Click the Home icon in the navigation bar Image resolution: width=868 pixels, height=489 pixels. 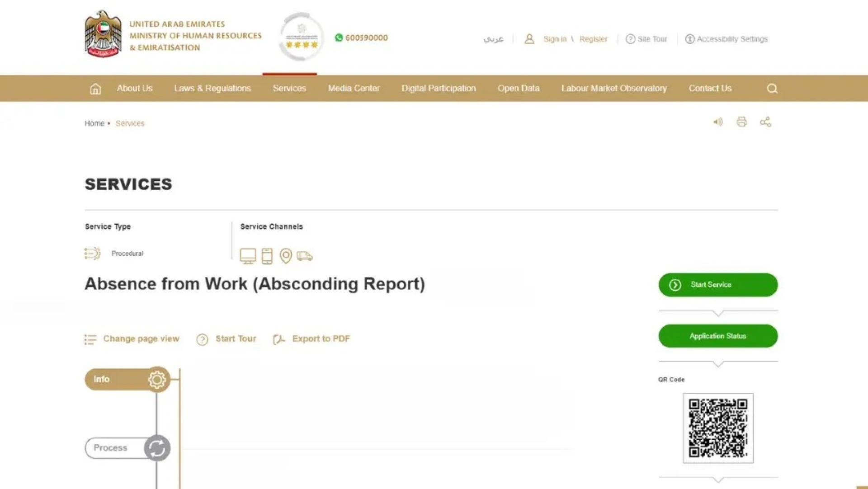(x=95, y=89)
